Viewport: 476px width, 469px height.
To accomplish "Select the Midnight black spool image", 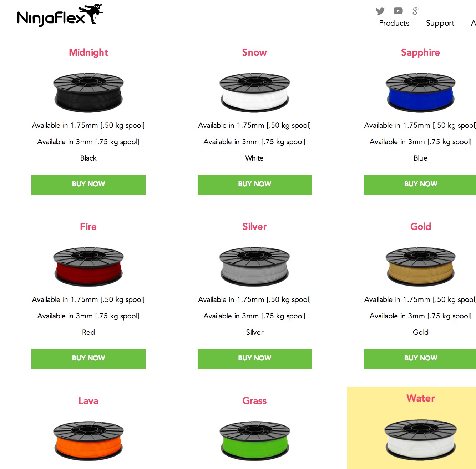I will click(88, 93).
